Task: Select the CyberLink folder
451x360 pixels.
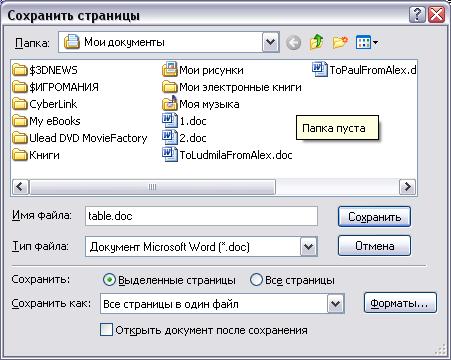Action: click(x=45, y=104)
